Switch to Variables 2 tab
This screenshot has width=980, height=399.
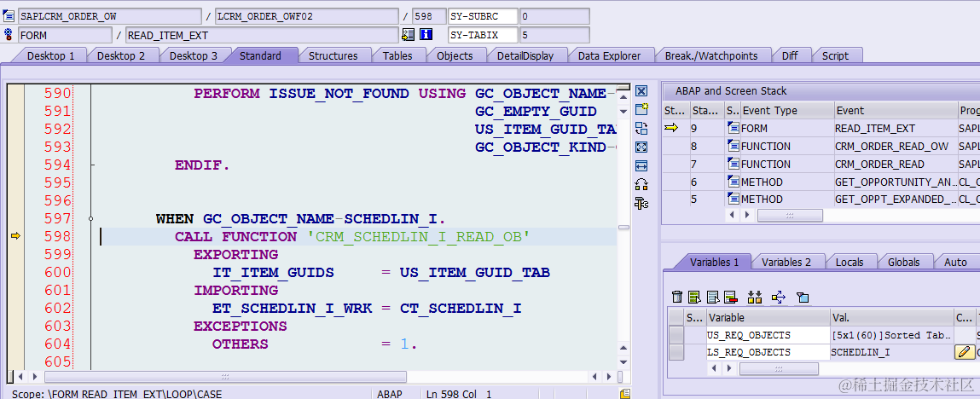(x=786, y=263)
